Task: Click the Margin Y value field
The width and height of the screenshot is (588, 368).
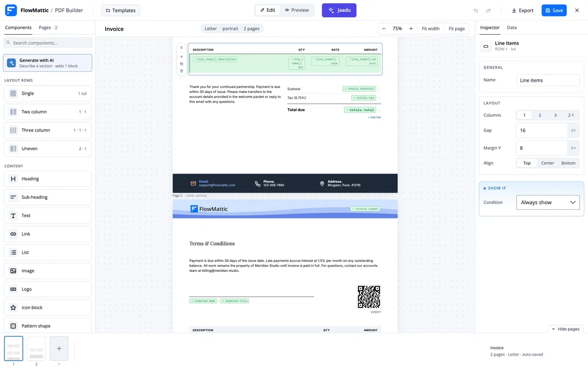Action: click(x=542, y=148)
